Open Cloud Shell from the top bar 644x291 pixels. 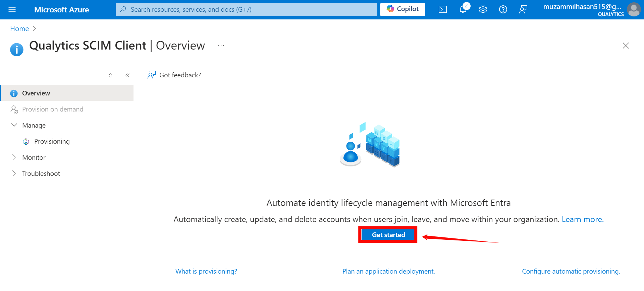tap(443, 9)
